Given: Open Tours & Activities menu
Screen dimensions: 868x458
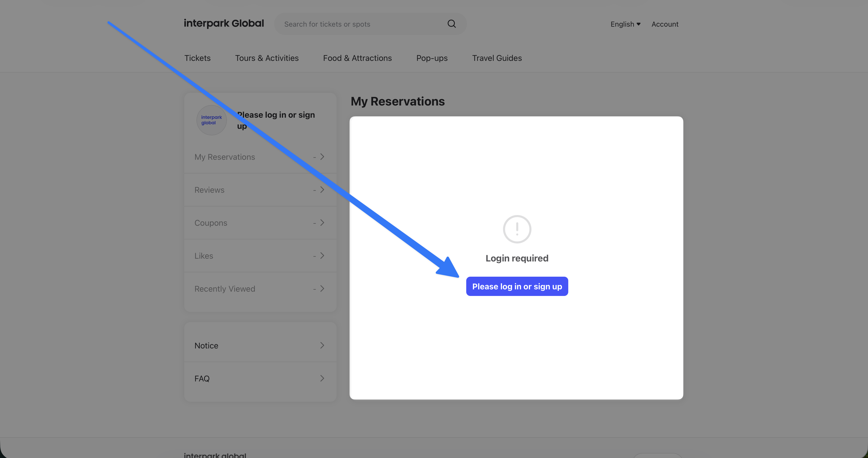Looking at the screenshot, I should pyautogui.click(x=266, y=58).
